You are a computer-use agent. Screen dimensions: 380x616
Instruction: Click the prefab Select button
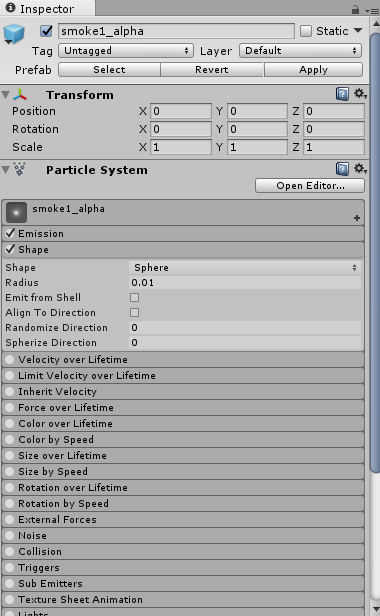[x=109, y=70]
